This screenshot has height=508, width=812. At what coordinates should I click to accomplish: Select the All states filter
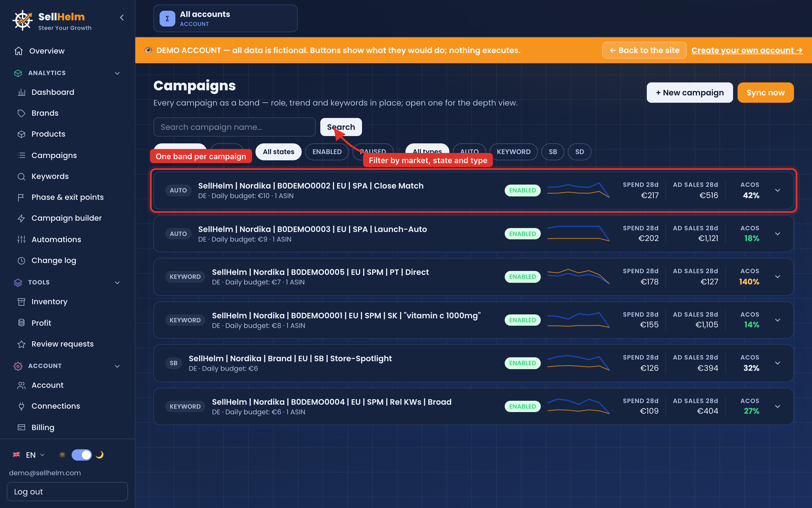(x=279, y=152)
